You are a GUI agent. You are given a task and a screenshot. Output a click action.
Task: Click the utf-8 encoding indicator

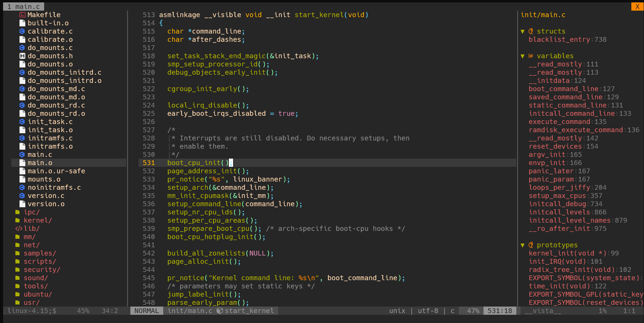pos(428,311)
